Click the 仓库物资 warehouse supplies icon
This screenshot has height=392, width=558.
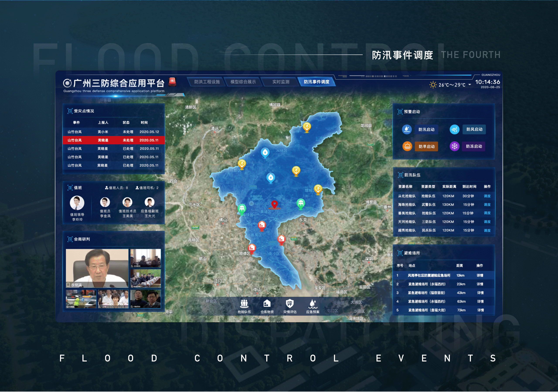pyautogui.click(x=267, y=304)
